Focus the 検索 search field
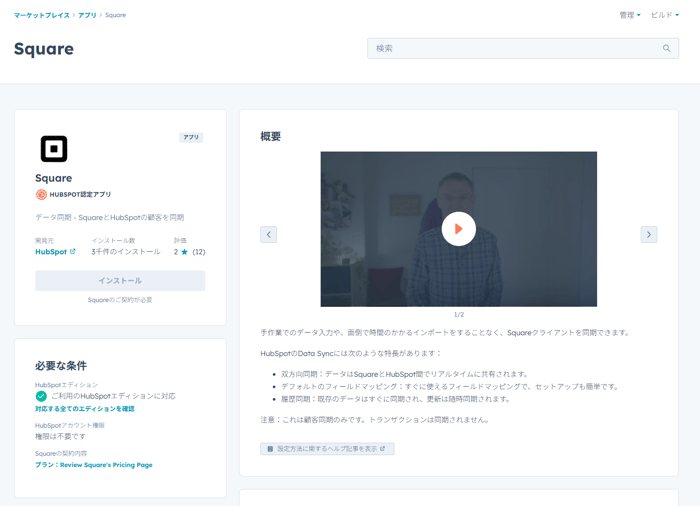700x506 pixels. (515, 48)
